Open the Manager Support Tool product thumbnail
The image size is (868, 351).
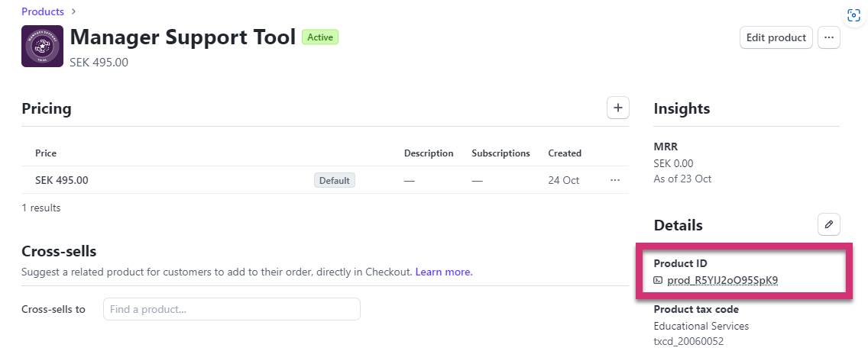tap(42, 46)
